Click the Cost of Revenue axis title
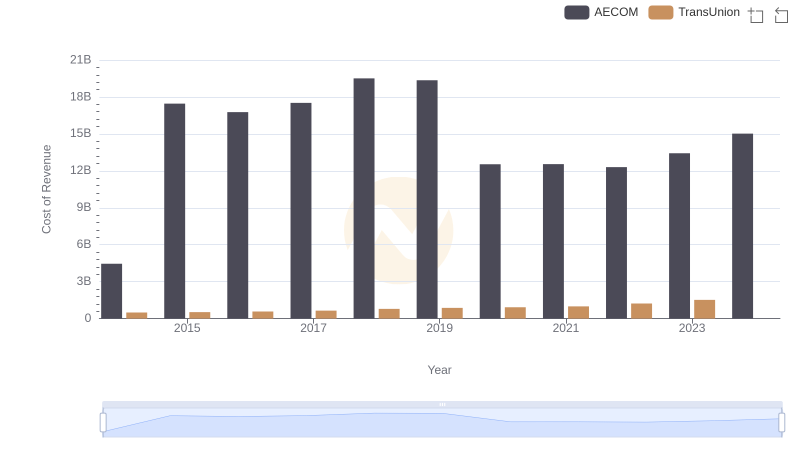Viewport: 800px width, 461px height. coord(46,189)
